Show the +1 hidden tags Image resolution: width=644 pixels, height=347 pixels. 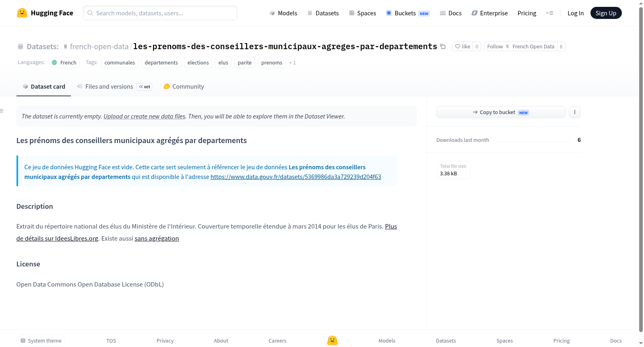[293, 62]
